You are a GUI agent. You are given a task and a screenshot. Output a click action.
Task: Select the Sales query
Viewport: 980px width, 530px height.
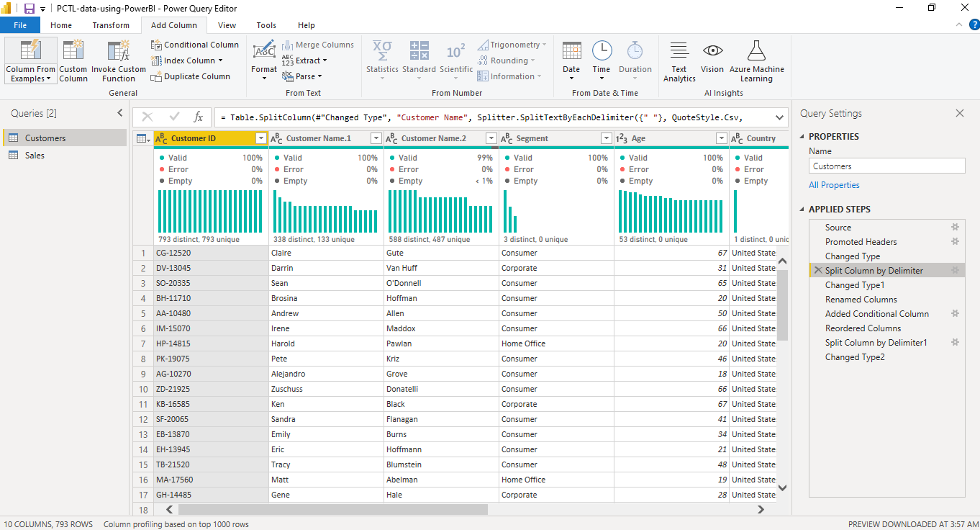tap(65, 155)
